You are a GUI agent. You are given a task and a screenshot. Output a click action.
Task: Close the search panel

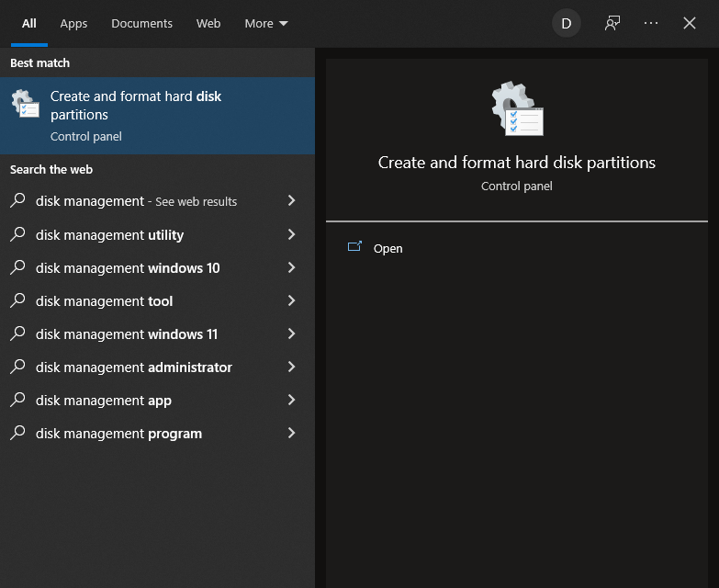(690, 23)
